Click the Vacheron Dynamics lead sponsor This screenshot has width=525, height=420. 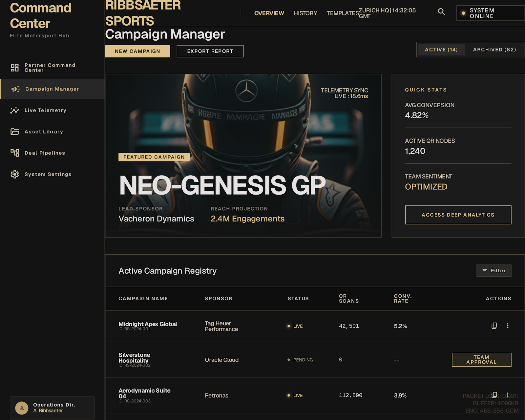click(x=156, y=219)
